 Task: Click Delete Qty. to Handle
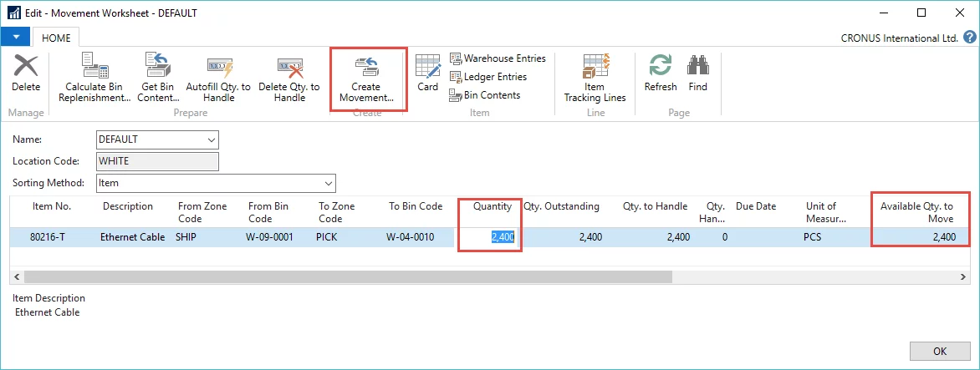pos(288,78)
